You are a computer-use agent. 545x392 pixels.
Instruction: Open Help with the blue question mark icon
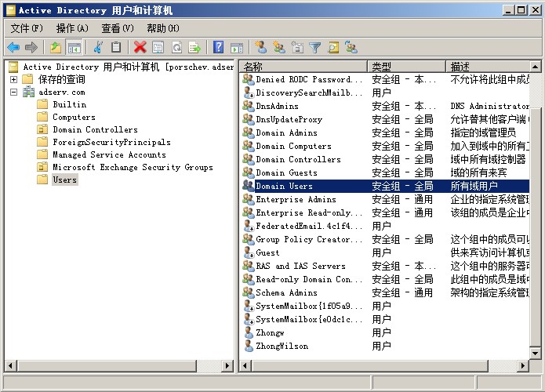click(x=218, y=47)
